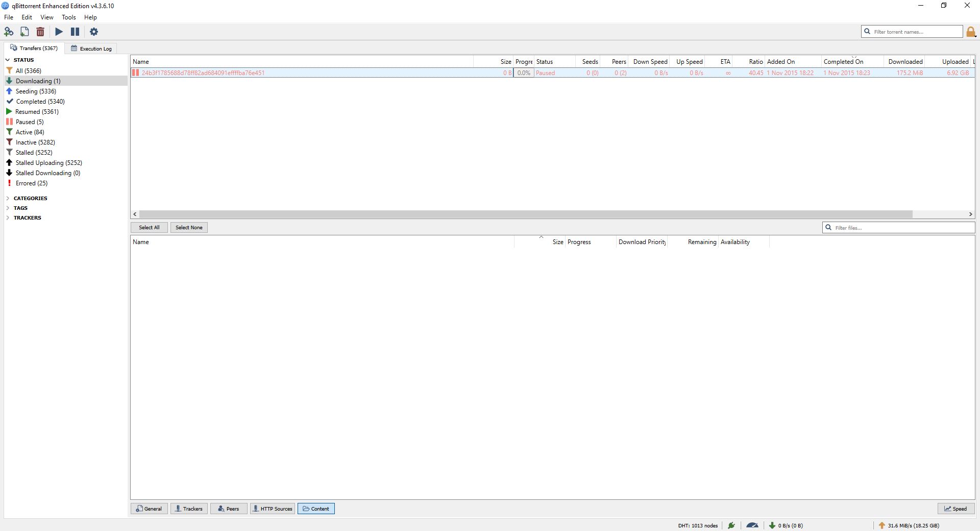
Task: Click the Select All button
Action: point(149,227)
